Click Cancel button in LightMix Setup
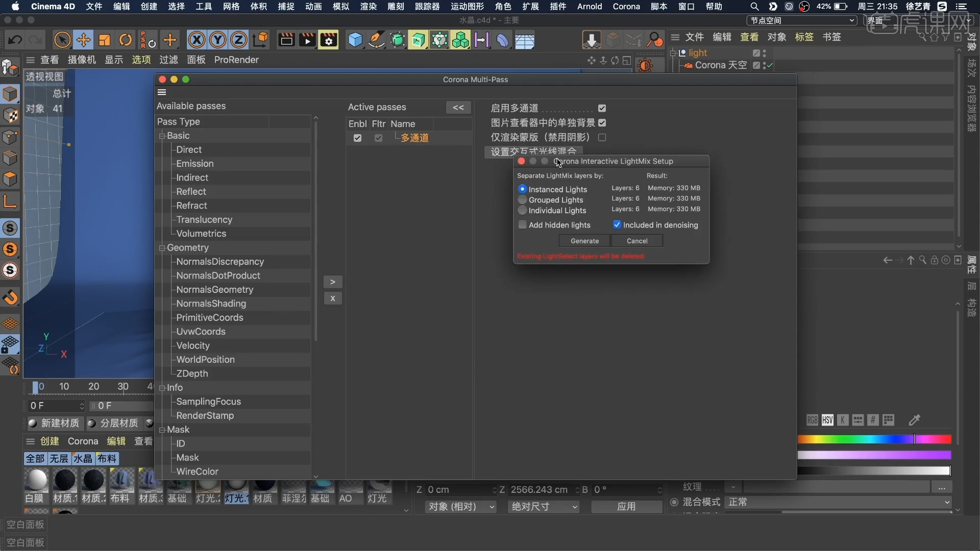This screenshot has width=980, height=551. 637,241
